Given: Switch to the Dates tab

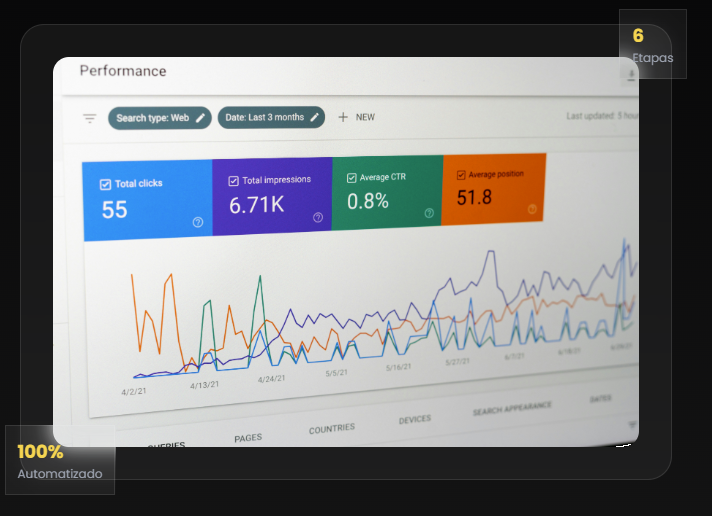Looking at the screenshot, I should [600, 398].
